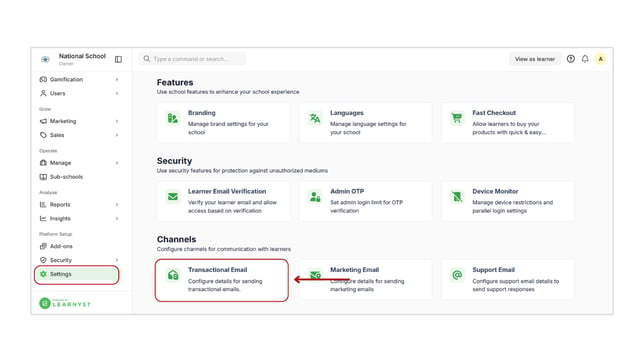Click the Sales tag icon
644x362 pixels.
(43, 135)
